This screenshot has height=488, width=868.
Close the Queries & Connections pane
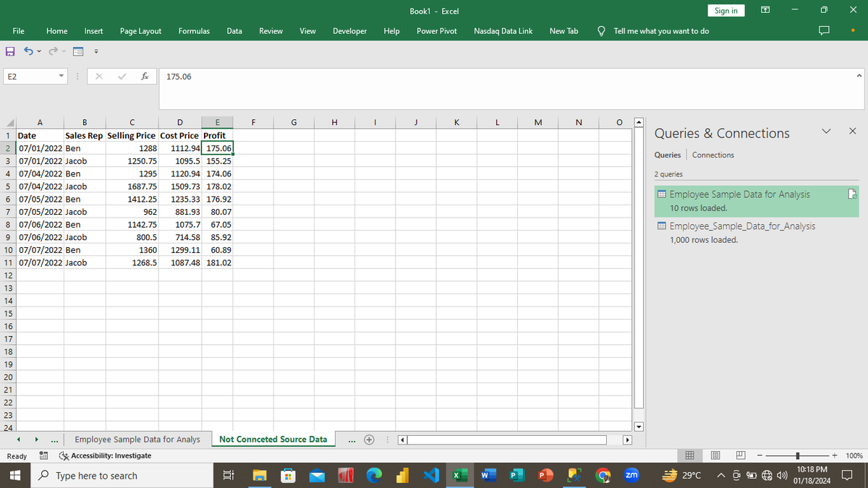(851, 132)
